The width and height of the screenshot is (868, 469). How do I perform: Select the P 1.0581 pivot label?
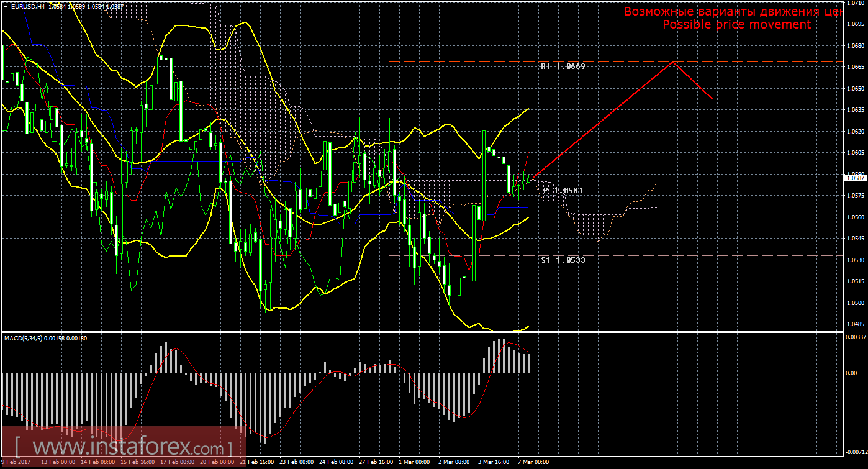[563, 190]
